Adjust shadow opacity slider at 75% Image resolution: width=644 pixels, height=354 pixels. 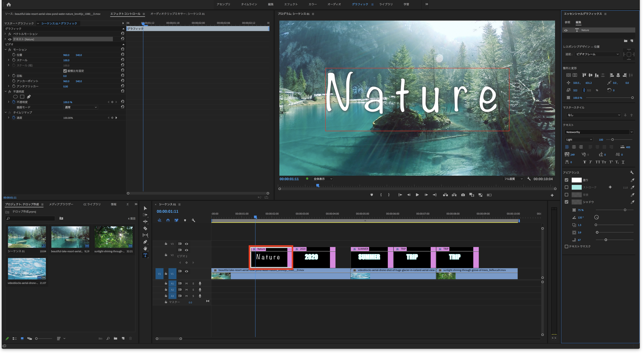(625, 210)
